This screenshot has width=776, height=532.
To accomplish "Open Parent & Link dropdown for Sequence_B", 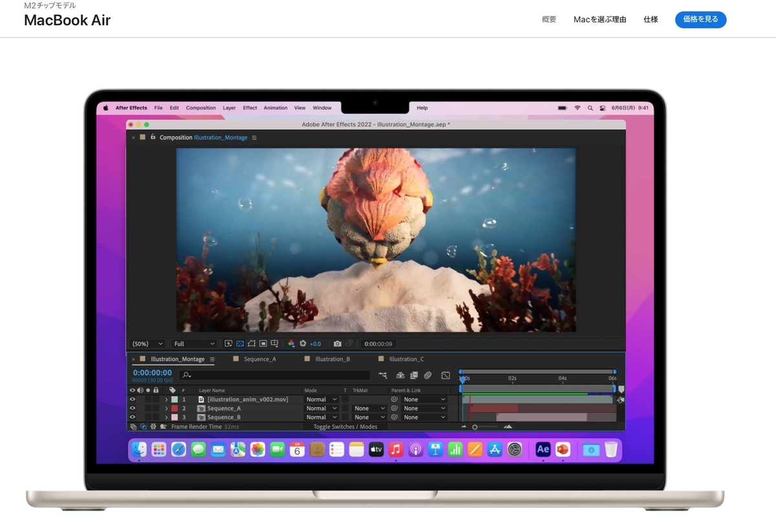I will 424,418.
